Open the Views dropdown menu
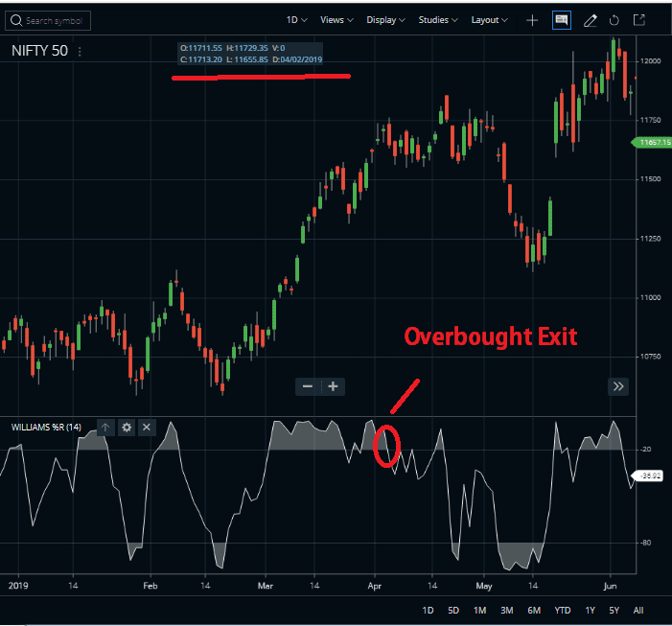Screen dimensions: 672x626 click(336, 20)
